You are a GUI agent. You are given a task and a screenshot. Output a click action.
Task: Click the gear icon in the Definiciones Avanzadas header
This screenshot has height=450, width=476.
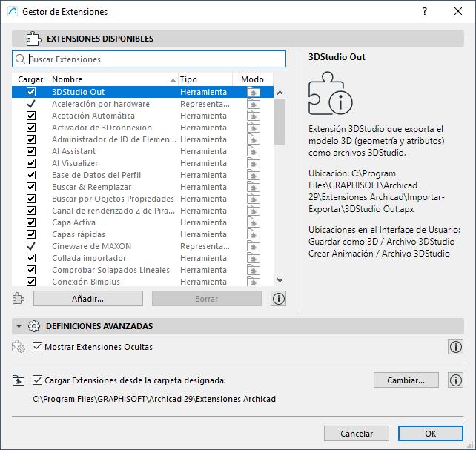33,326
